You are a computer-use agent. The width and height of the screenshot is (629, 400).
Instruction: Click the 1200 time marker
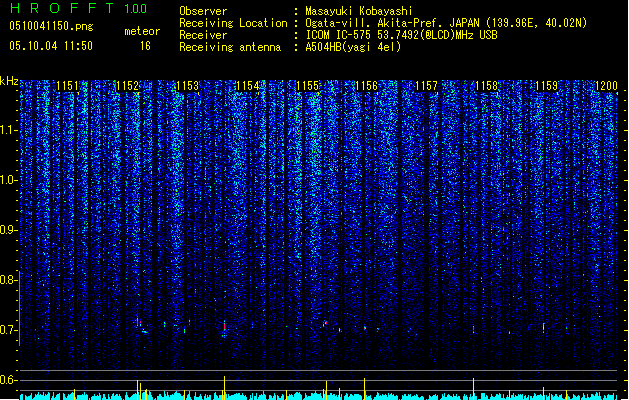pos(606,86)
